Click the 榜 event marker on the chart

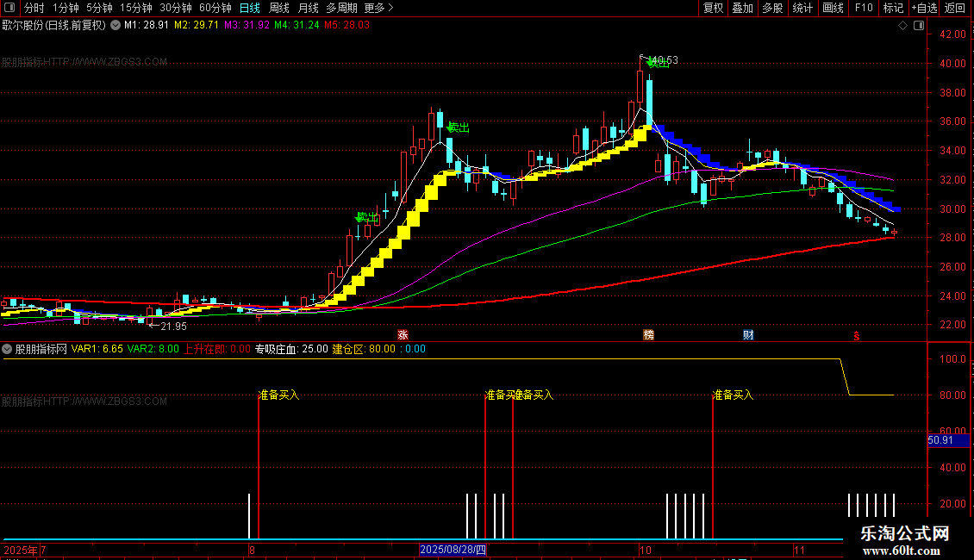(x=648, y=335)
